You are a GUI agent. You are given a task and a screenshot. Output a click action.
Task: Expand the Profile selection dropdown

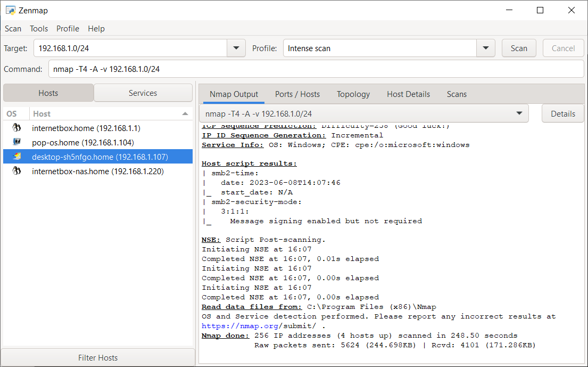click(x=485, y=48)
